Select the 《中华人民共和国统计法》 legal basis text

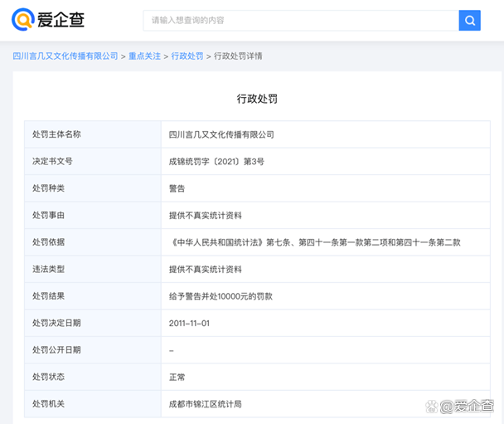point(315,242)
